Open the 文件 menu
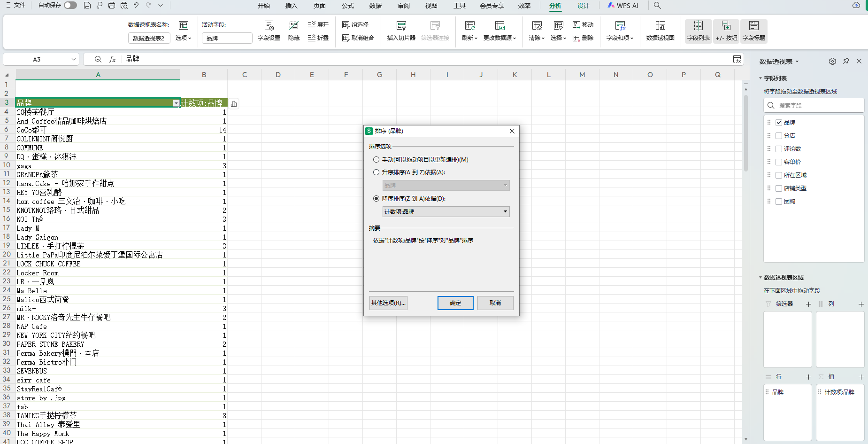Image resolution: width=868 pixels, height=444 pixels. coord(16,5)
